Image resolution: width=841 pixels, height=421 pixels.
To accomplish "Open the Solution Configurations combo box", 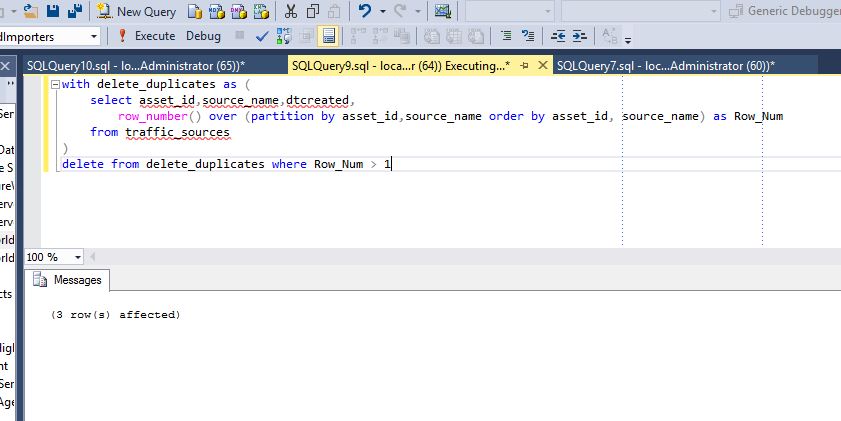I will coord(510,11).
